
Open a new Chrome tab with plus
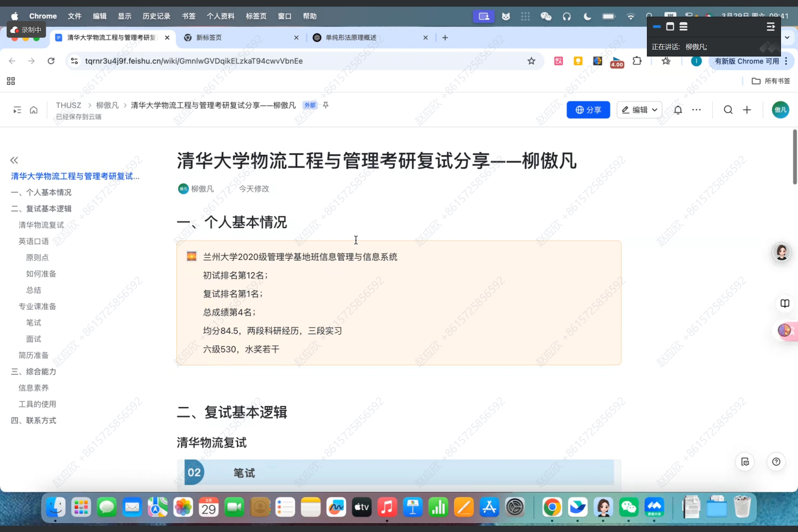click(445, 38)
